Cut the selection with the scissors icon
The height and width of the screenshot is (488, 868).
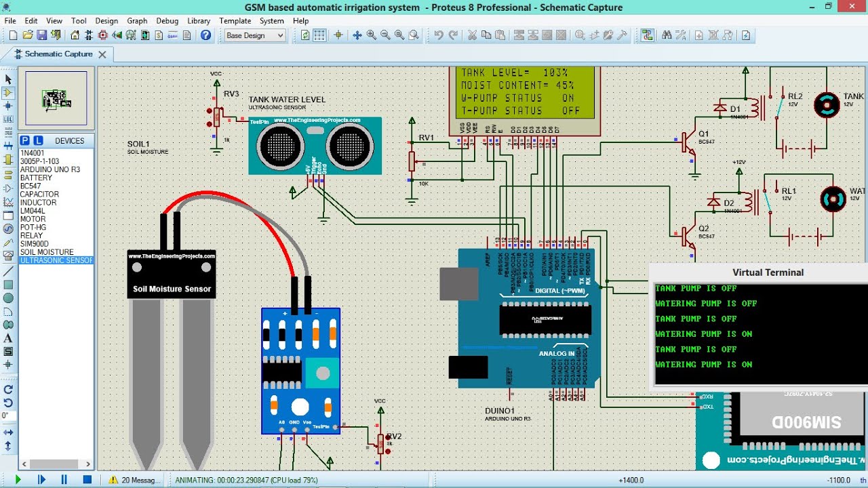(x=472, y=35)
